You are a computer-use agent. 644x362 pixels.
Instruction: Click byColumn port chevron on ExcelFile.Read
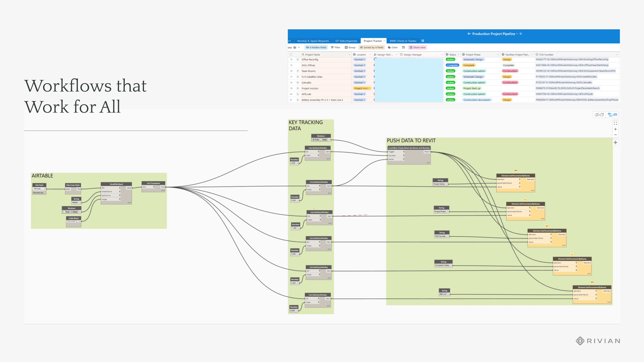120,195
